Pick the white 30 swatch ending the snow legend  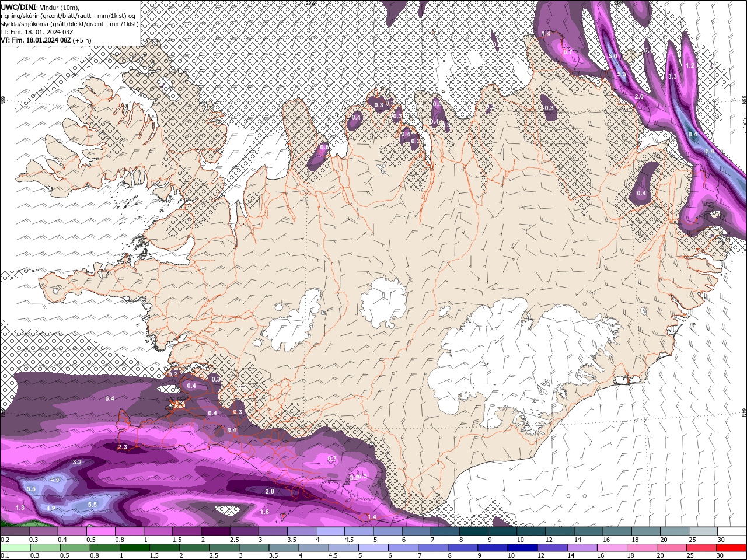pyautogui.click(x=732, y=531)
